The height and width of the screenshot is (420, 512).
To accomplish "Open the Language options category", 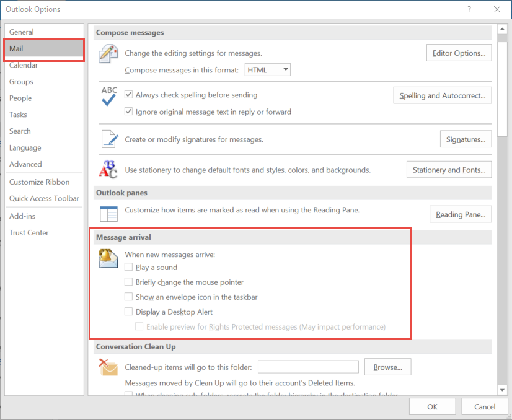I will click(x=44, y=148).
